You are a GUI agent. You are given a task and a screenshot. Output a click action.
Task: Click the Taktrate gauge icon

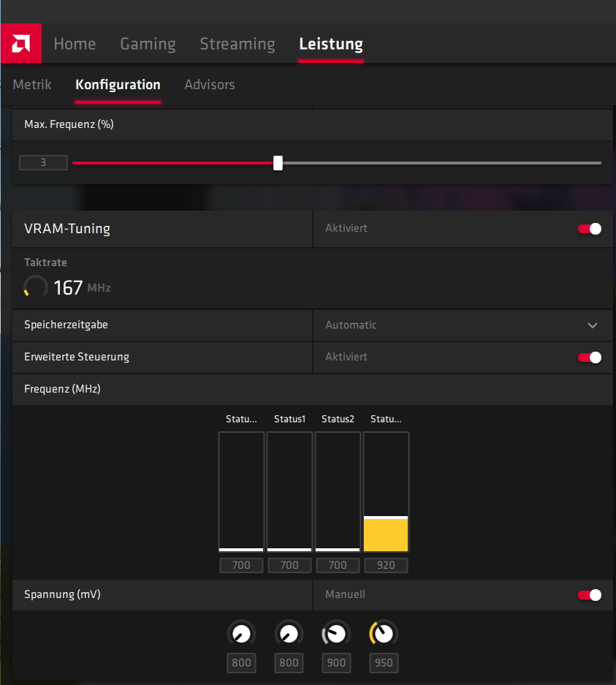coord(35,287)
